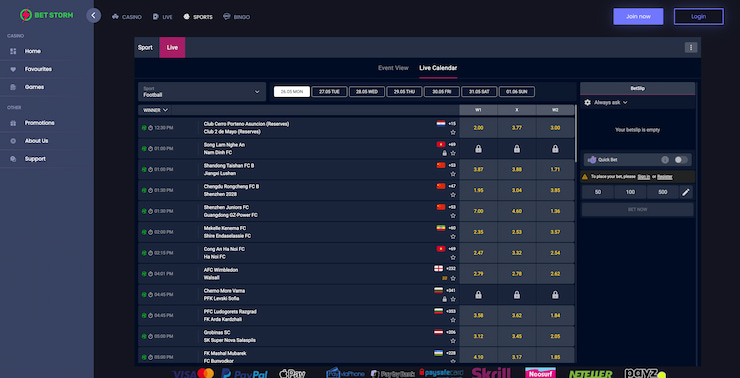
Task: Click the Sign in link in betslip
Action: click(x=644, y=177)
